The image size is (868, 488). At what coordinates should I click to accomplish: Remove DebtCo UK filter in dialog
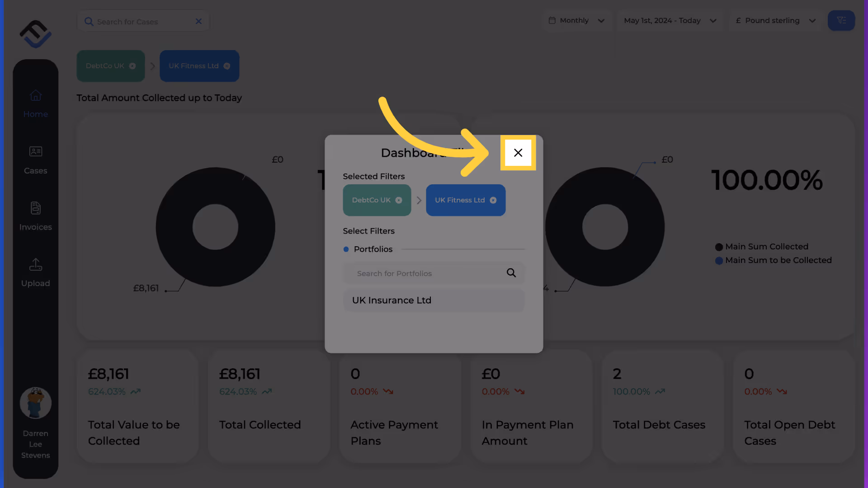[399, 200]
